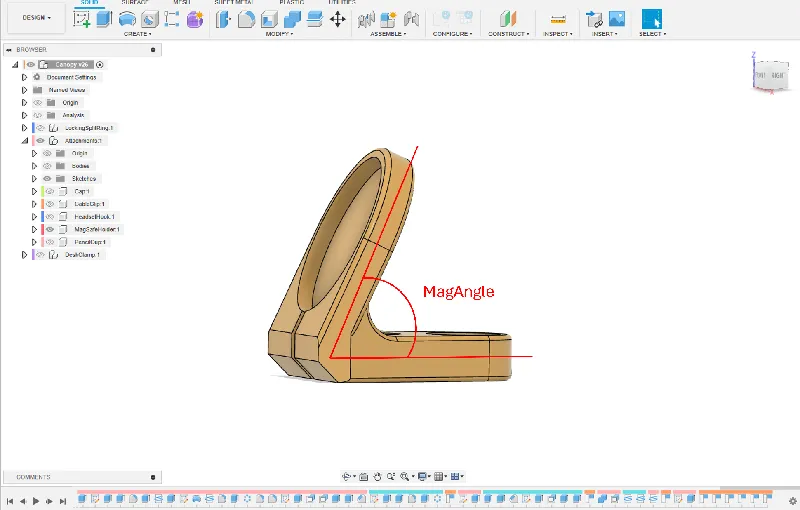Image resolution: width=800 pixels, height=510 pixels.
Task: Click the Select arrow tool icon
Action: click(x=651, y=19)
